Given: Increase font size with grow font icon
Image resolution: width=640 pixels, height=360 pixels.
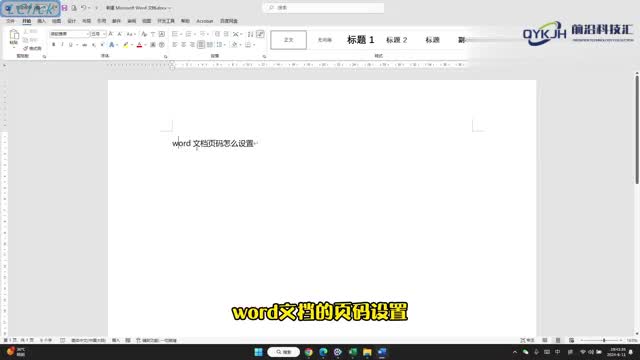Looking at the screenshot, I should [111, 34].
